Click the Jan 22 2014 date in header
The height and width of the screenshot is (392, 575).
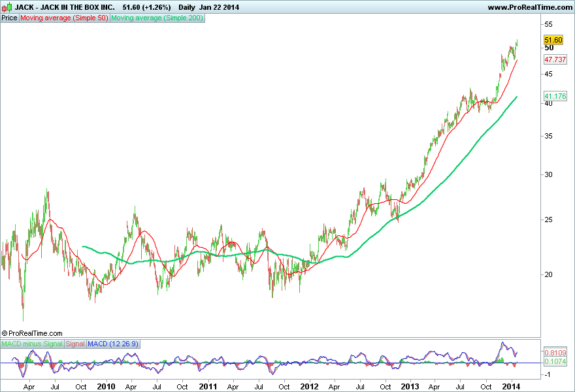220,7
